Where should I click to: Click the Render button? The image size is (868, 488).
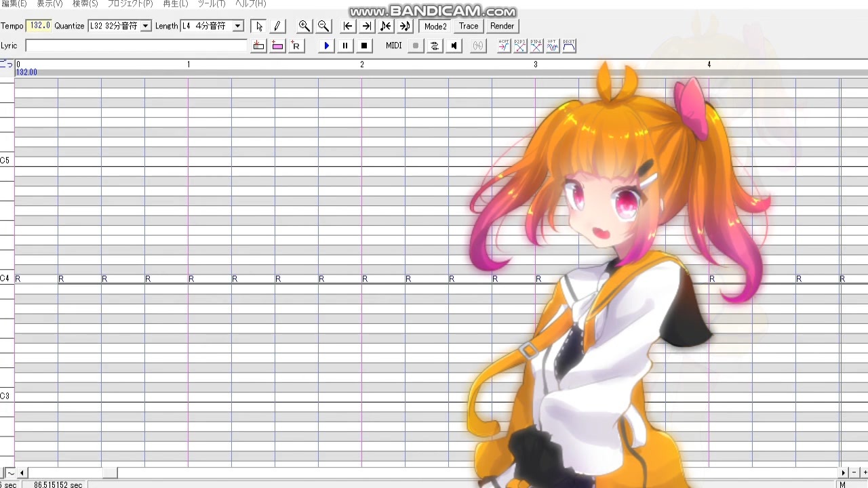[x=502, y=26]
